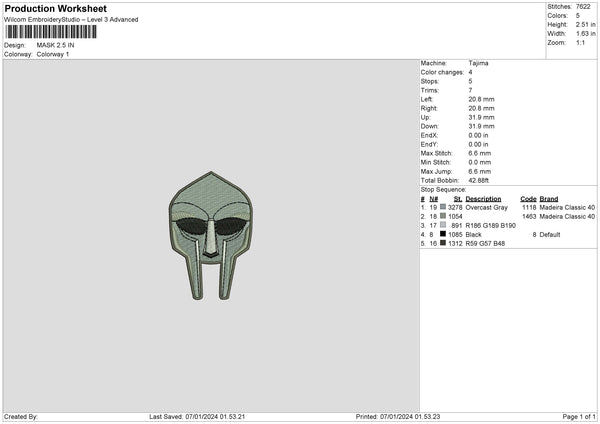This screenshot has height=424, width=600.
Task: Click the width value '1.63 in'
Action: coord(585,34)
